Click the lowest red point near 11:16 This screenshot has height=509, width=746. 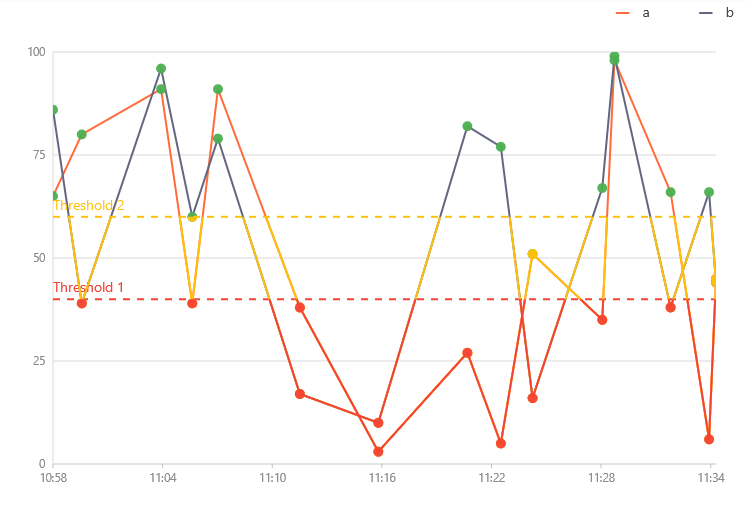coord(378,452)
